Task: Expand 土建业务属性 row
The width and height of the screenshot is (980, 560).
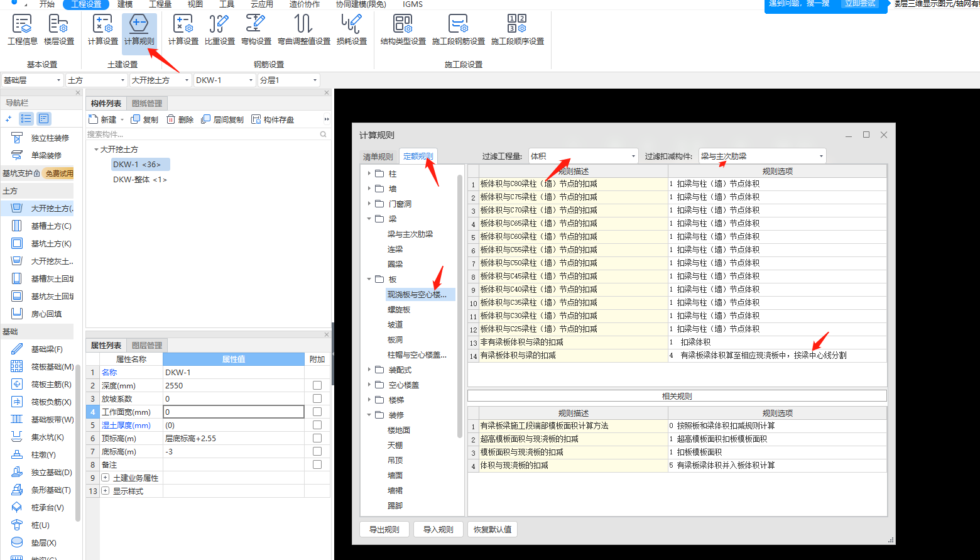Action: [105, 478]
